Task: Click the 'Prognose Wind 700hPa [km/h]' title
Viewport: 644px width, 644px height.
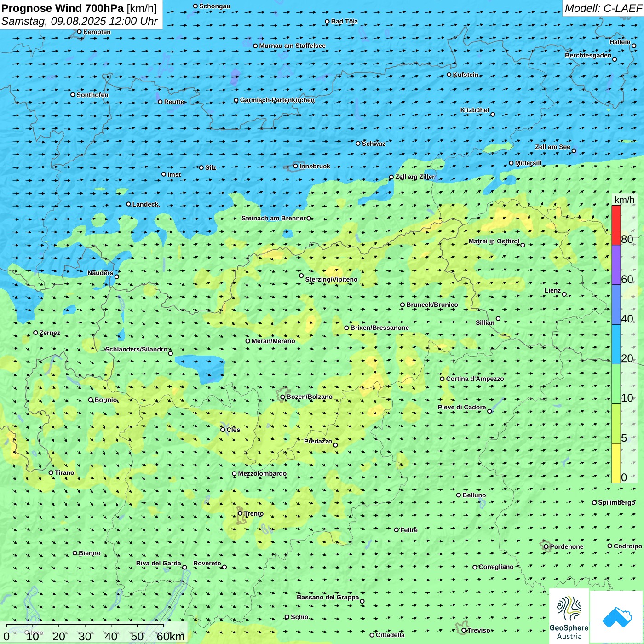Action: [x=79, y=8]
